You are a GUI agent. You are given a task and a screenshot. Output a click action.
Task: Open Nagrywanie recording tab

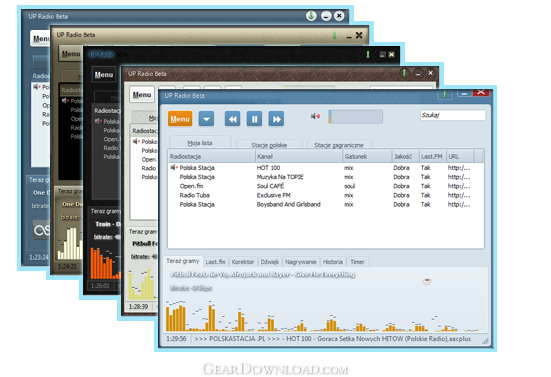click(x=301, y=262)
